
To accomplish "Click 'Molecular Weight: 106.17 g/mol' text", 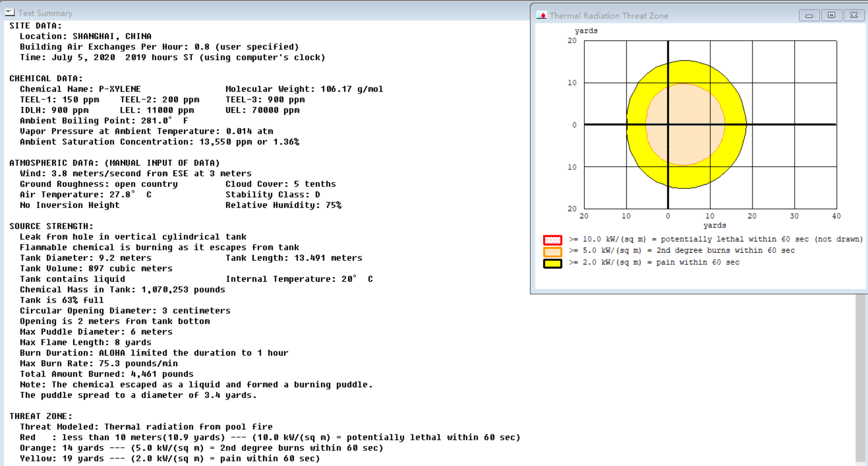I will [x=304, y=89].
